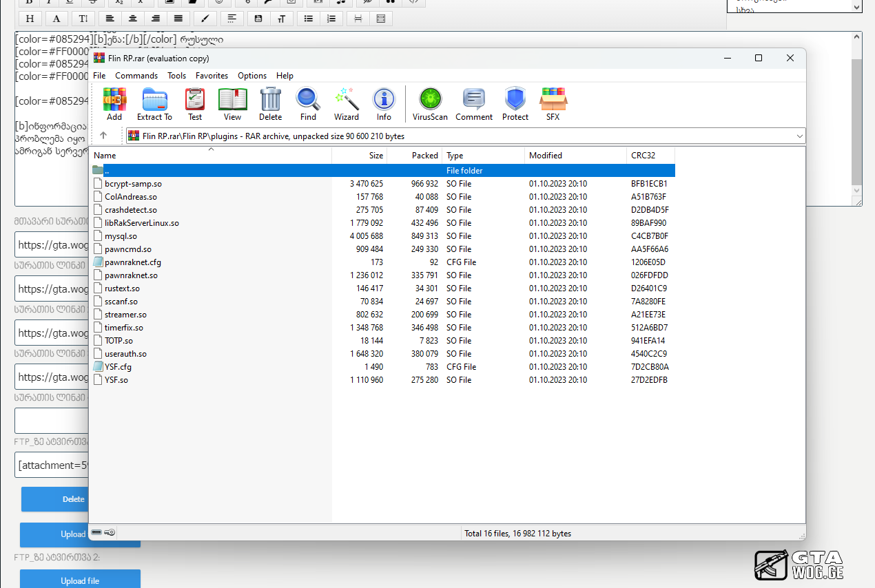Open the Commands menu
The height and width of the screenshot is (588, 875).
click(x=136, y=76)
